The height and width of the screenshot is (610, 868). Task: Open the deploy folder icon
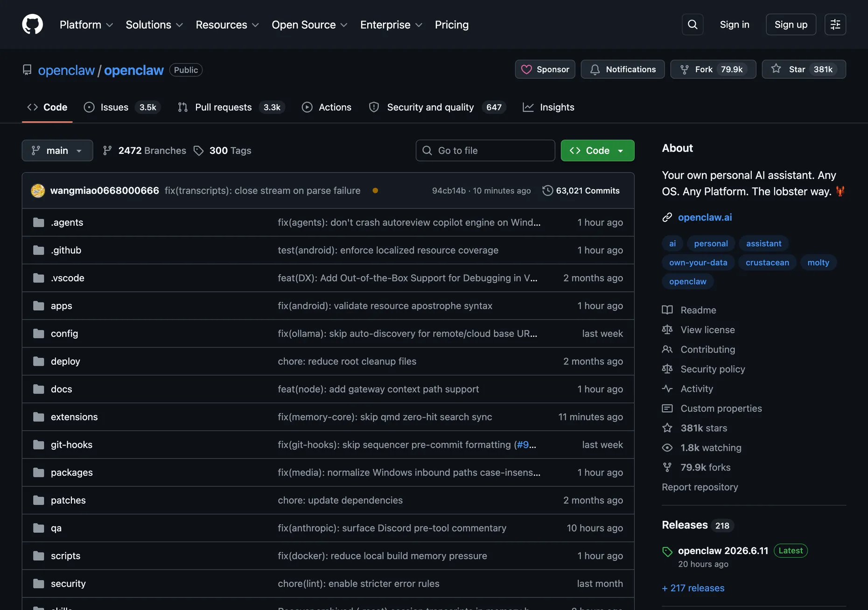pos(39,361)
